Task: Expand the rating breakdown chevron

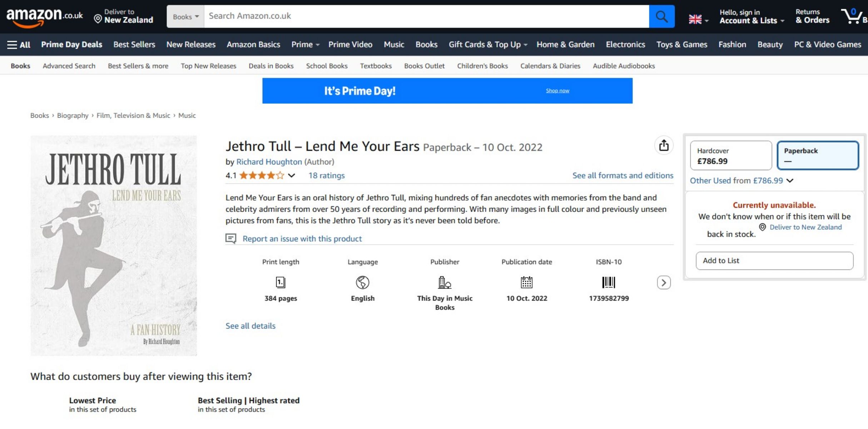Action: [292, 176]
